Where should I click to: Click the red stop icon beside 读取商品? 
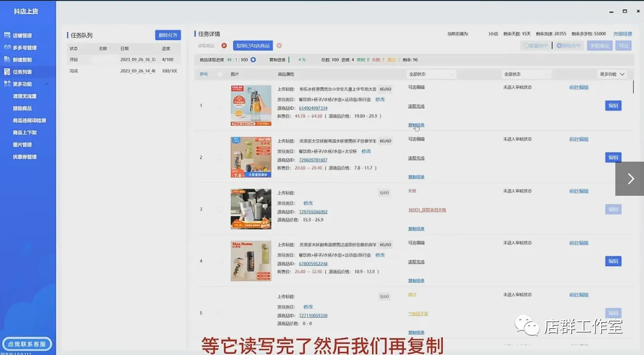(x=224, y=46)
